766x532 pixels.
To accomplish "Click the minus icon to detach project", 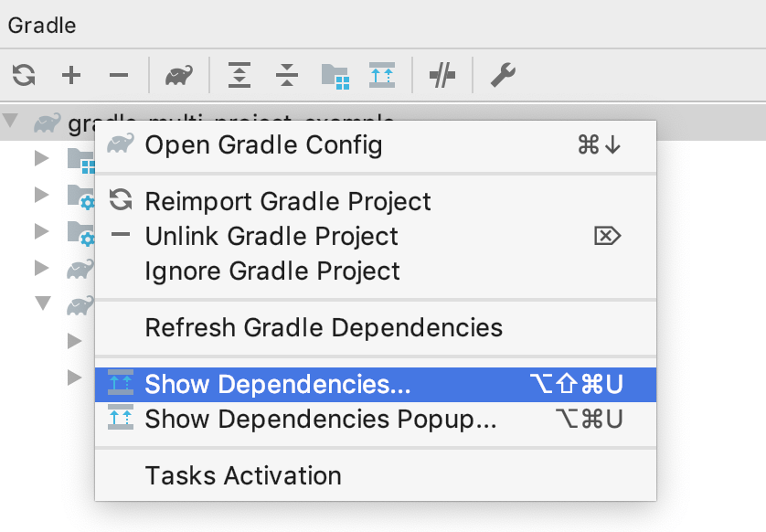I will pos(118,75).
